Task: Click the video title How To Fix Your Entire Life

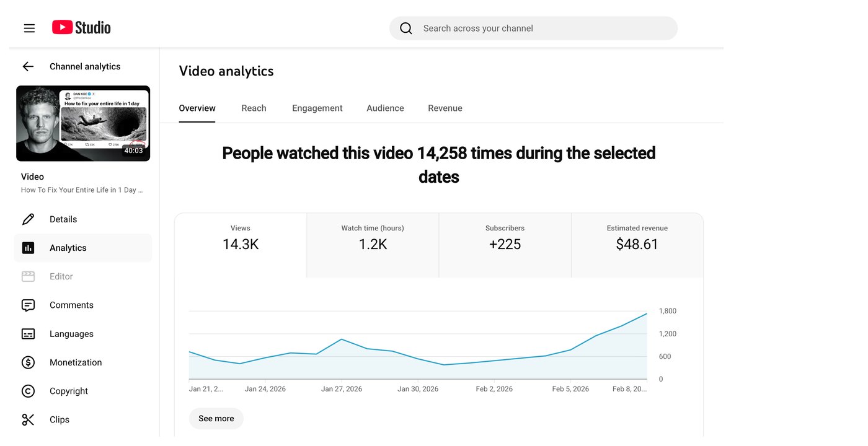Action: click(x=82, y=190)
